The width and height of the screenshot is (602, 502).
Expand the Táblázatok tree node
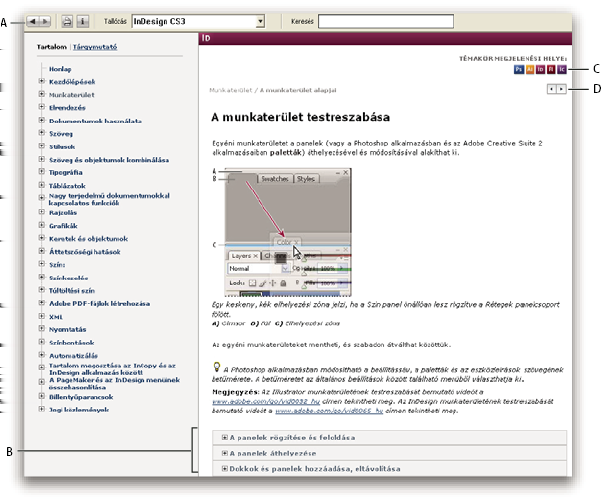(41, 185)
